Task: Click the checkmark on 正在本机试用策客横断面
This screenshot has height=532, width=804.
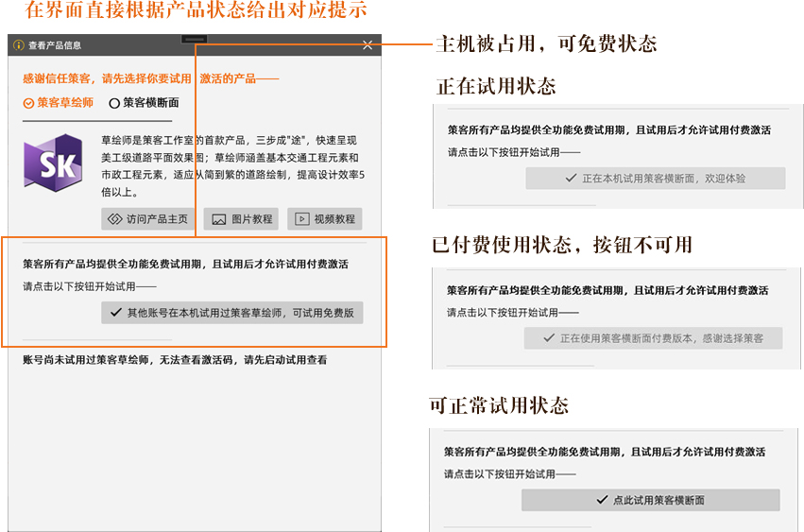Action: pyautogui.click(x=571, y=178)
